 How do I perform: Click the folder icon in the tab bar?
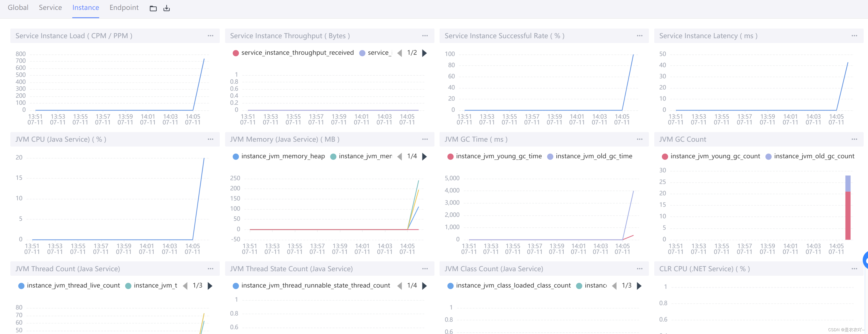tap(153, 9)
